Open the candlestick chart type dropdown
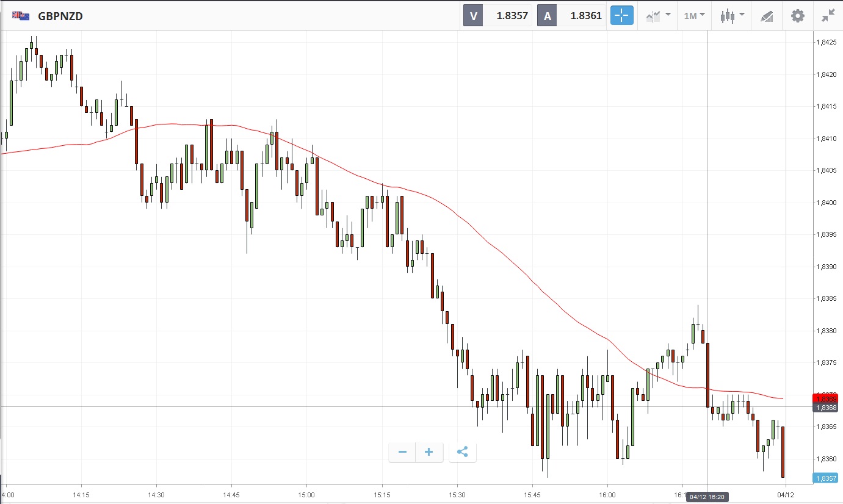843x504 pixels. [x=731, y=16]
